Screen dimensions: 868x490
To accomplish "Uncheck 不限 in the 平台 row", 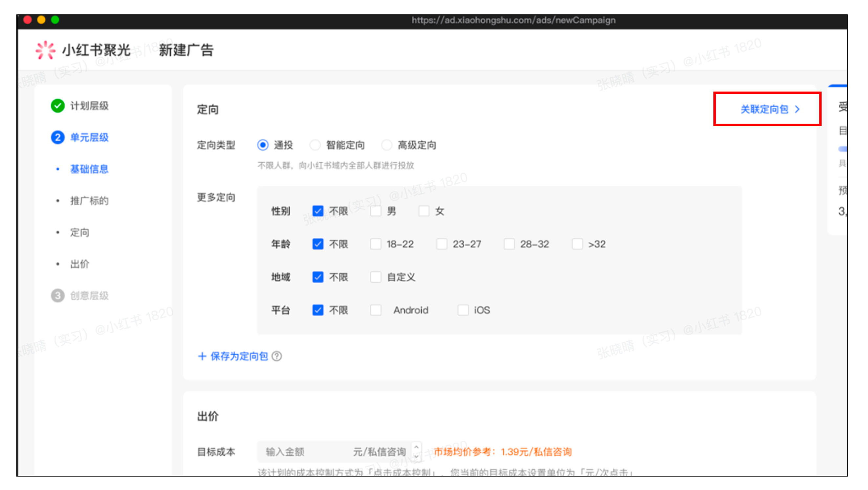I will coord(318,310).
